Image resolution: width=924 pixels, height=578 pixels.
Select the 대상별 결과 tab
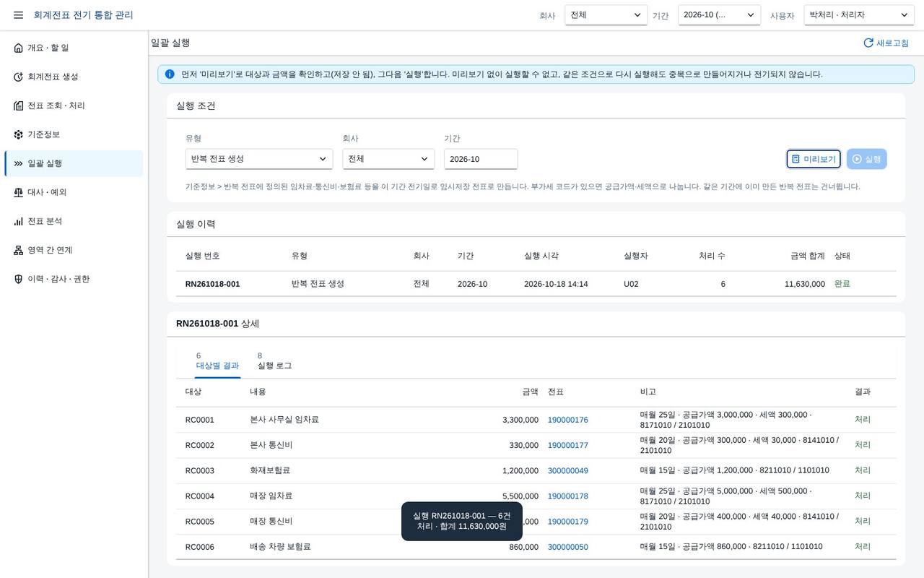(x=217, y=361)
